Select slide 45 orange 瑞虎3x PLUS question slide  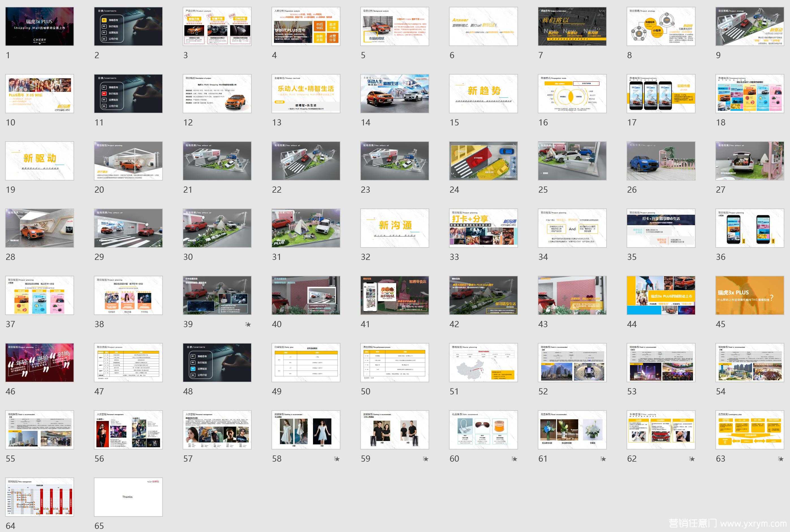750,295
